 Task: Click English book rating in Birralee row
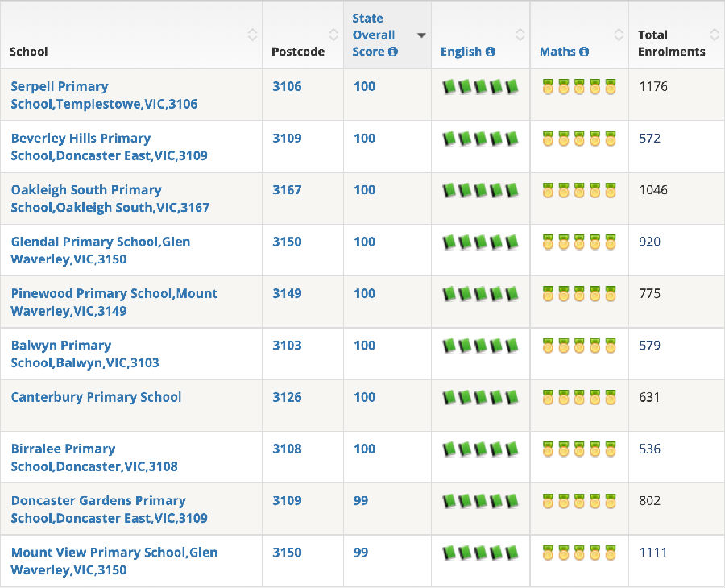[x=480, y=449]
